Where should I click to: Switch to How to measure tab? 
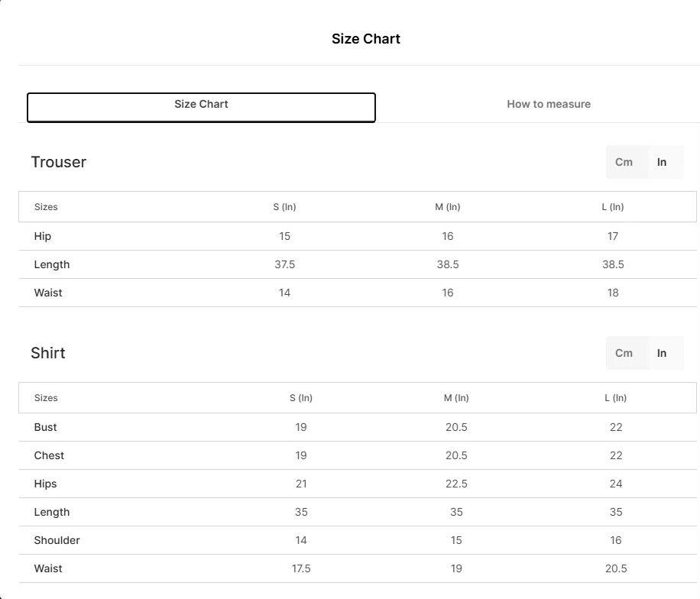tap(549, 104)
